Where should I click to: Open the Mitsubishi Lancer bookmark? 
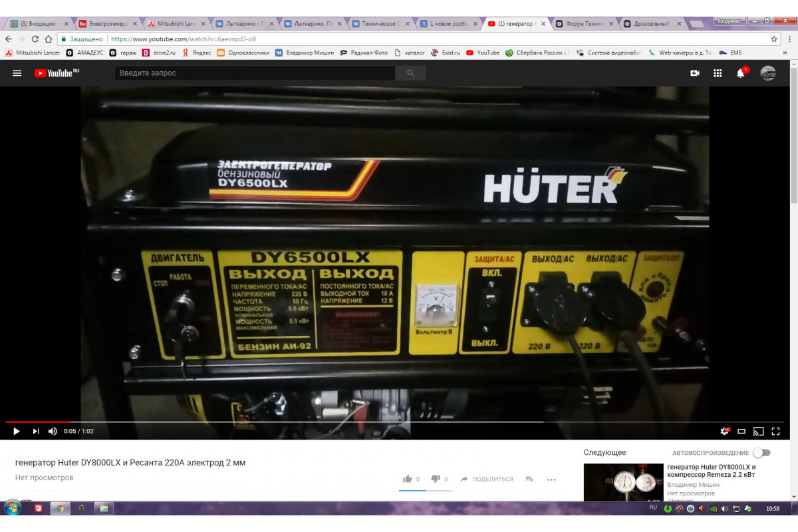click(x=33, y=53)
